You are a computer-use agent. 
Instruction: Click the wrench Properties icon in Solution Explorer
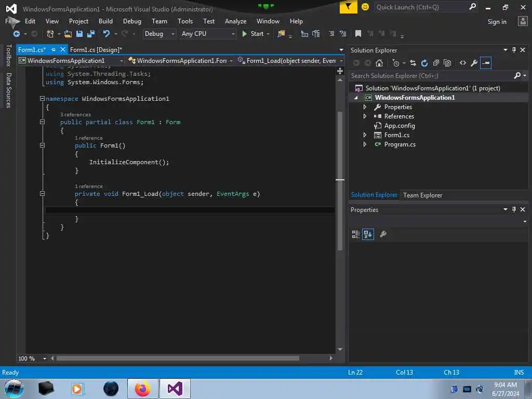[x=474, y=63]
